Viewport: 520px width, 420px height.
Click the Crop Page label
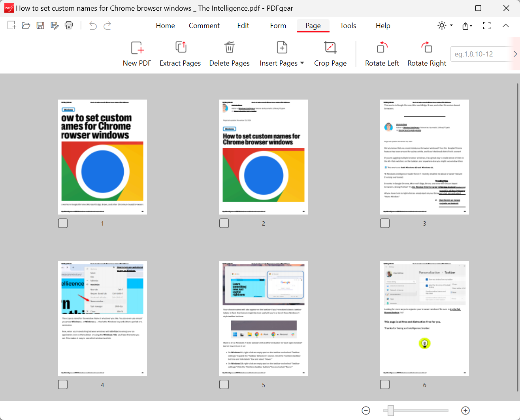point(330,63)
